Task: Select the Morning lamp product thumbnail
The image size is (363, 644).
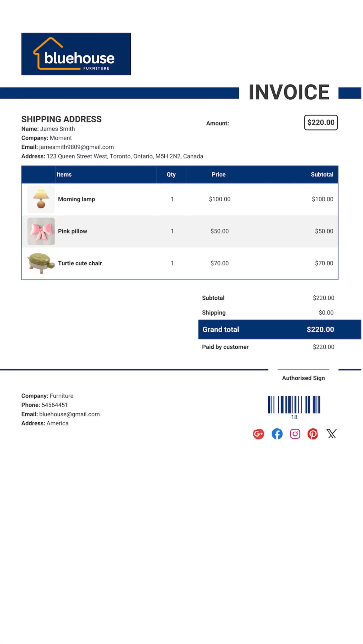Action: tap(41, 199)
